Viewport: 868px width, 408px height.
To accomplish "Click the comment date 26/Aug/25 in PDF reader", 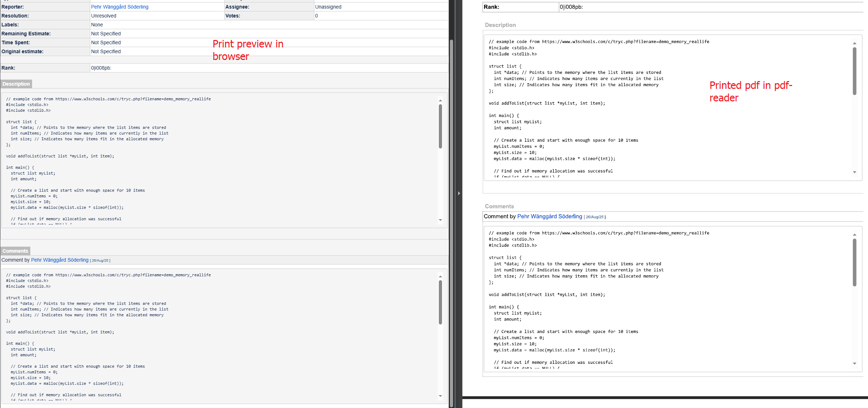I will click(594, 217).
